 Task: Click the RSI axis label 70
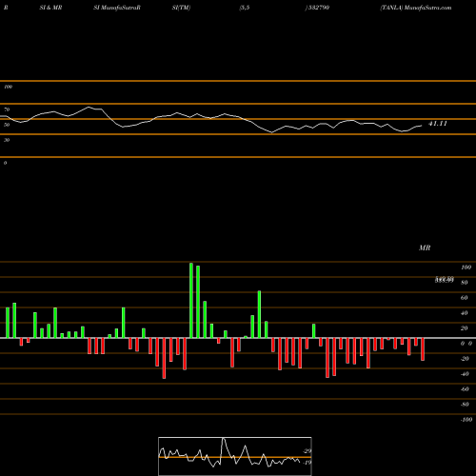click(7, 109)
